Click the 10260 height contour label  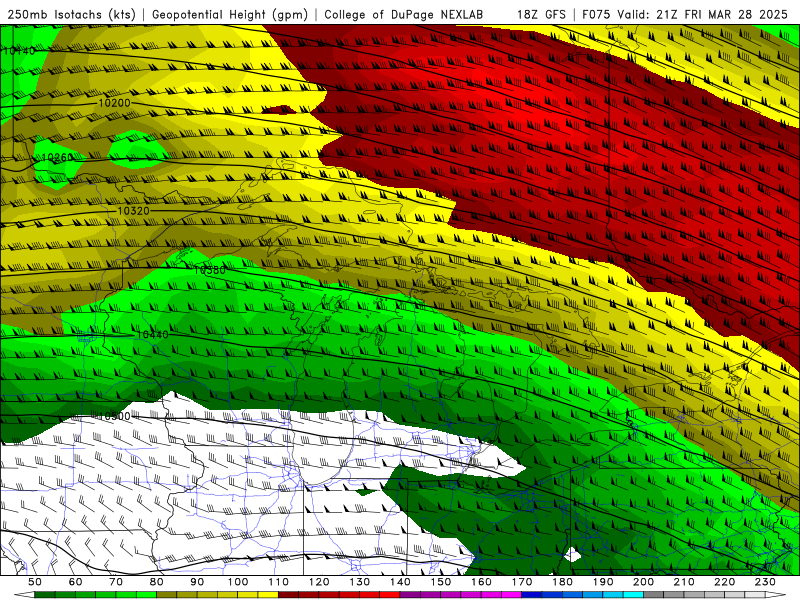(57, 157)
